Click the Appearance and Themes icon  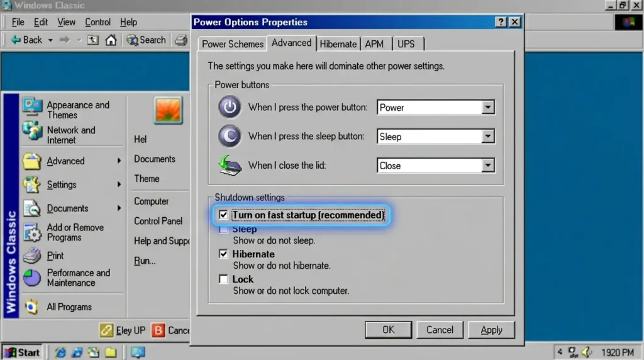pos(32,107)
